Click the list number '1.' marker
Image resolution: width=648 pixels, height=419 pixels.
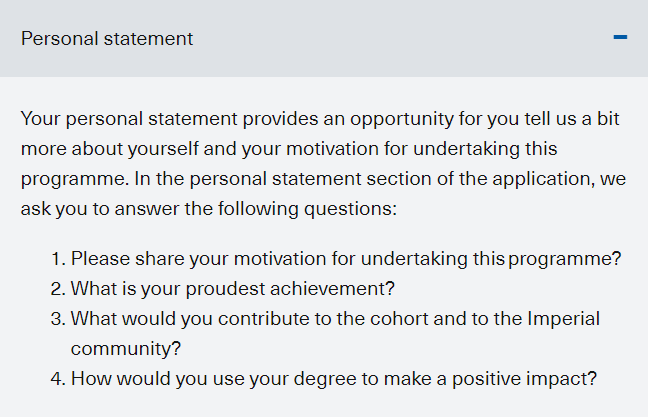pos(58,259)
